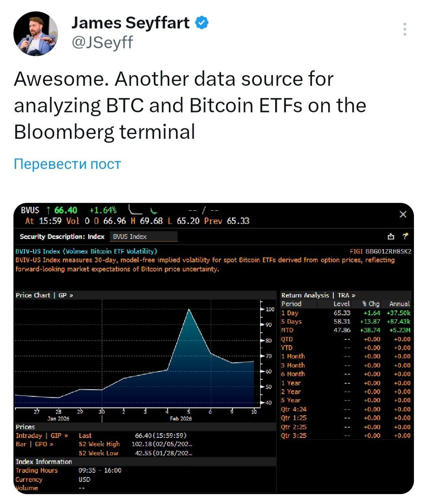Click the Annual column header
This screenshot has height=504, width=427.
point(399,304)
